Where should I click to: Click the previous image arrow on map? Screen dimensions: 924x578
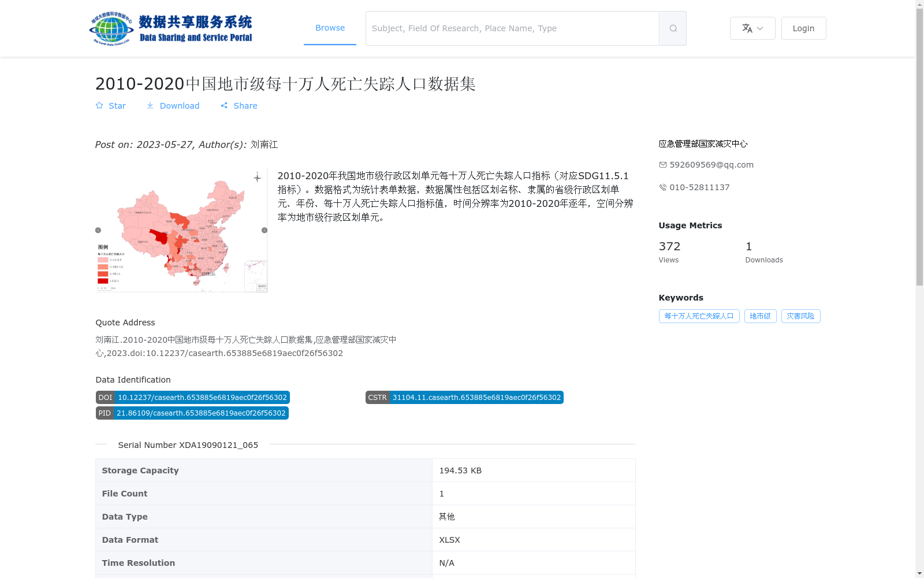[98, 230]
